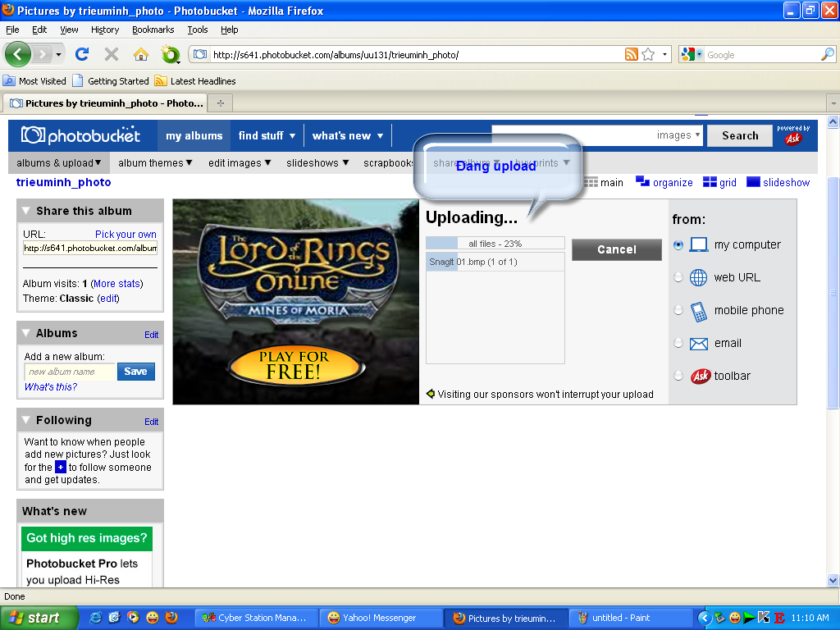Open the find stuff dropdown
Screen dimensions: 840x630
(x=267, y=135)
